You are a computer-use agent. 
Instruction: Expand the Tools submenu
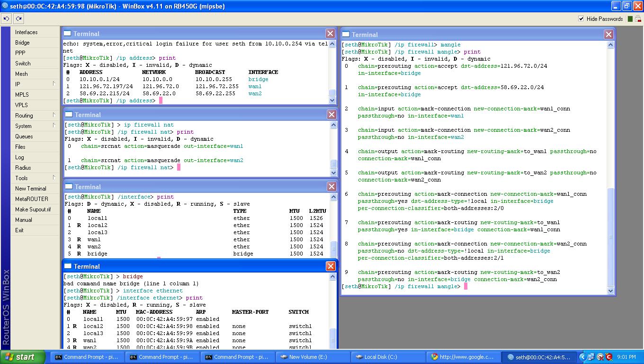click(35, 178)
